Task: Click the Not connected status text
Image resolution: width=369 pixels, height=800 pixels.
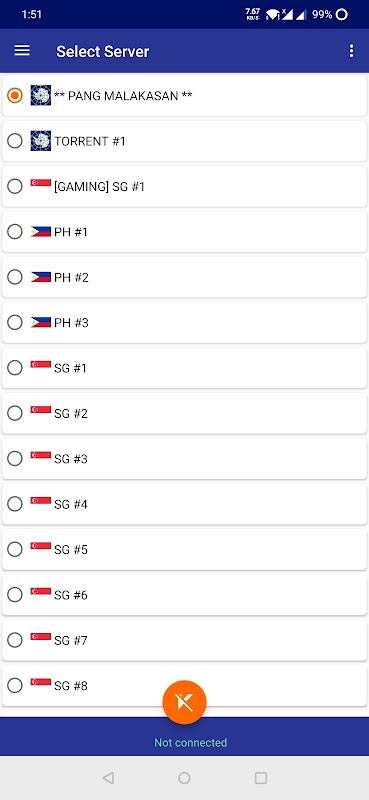Action: coord(190,742)
